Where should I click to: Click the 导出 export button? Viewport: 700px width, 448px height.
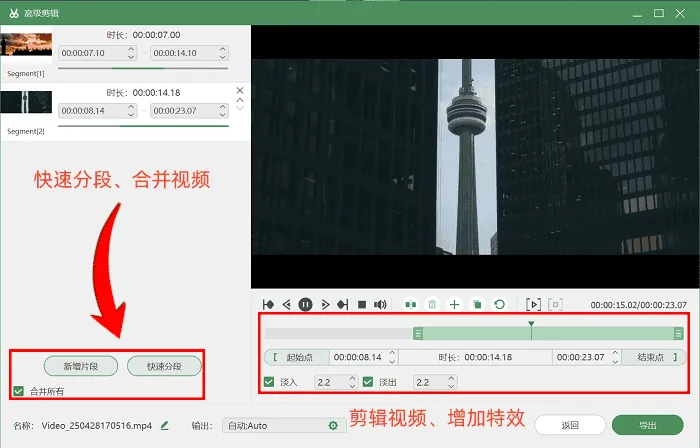[x=647, y=425]
